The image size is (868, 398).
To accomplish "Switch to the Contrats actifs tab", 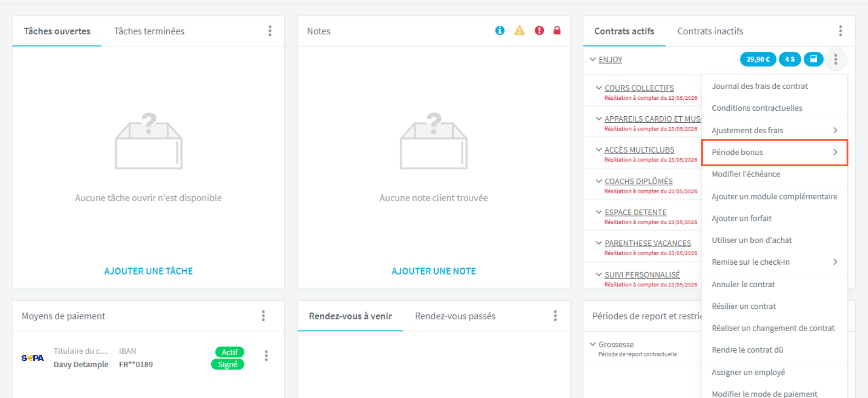I will [624, 31].
